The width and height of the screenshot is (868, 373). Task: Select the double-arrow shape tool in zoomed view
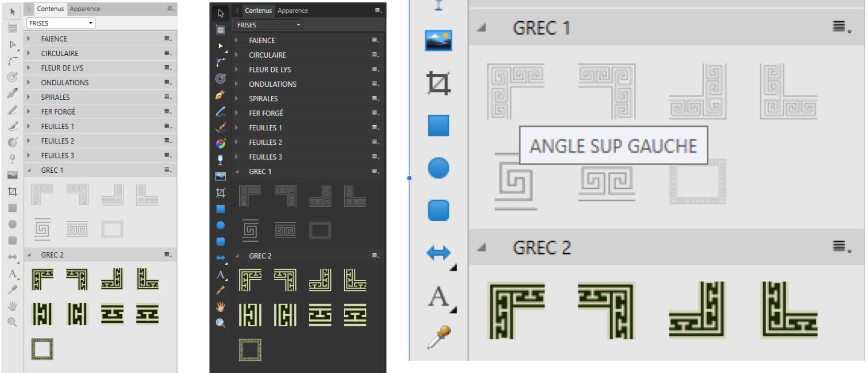click(439, 252)
